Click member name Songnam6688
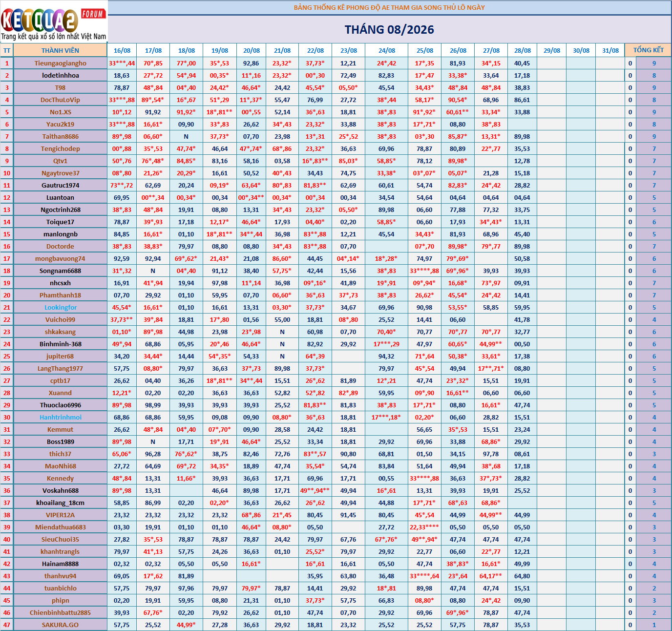Viewport: 672px width, 631px height. [60, 271]
